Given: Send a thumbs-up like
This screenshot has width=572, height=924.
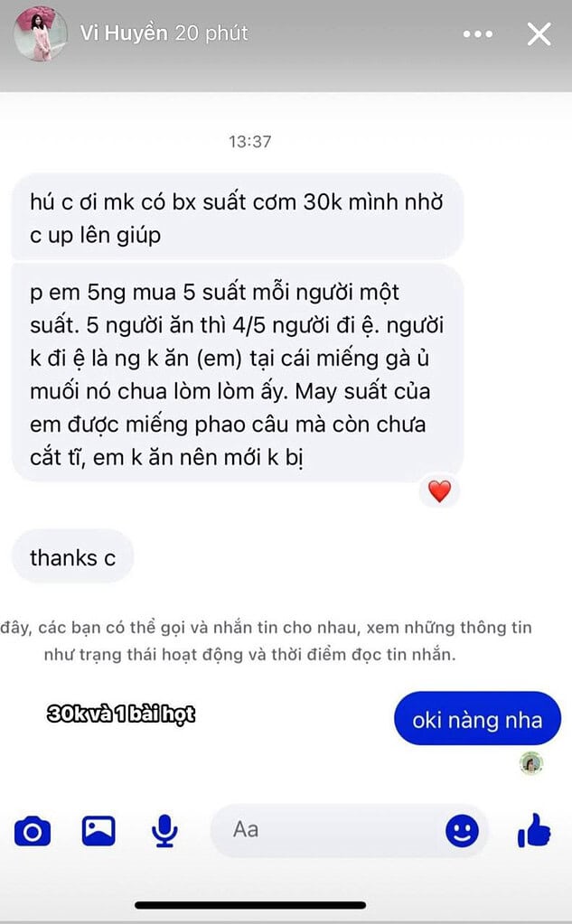Looking at the screenshot, I should click(x=534, y=831).
